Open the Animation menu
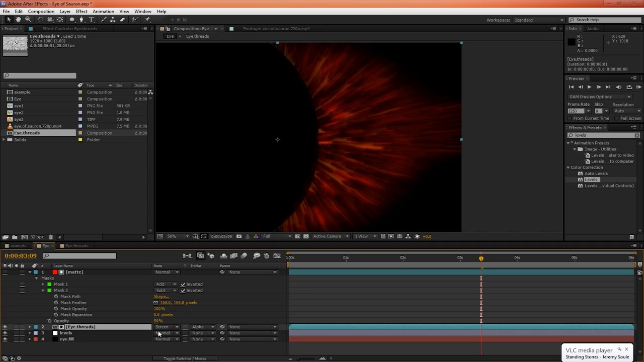This screenshot has height=362, width=644. (x=103, y=11)
